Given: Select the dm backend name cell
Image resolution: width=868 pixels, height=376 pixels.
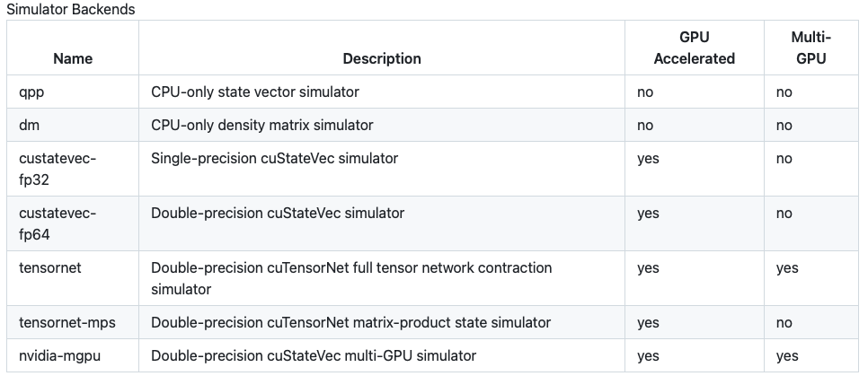Looking at the screenshot, I should pyautogui.click(x=73, y=125).
